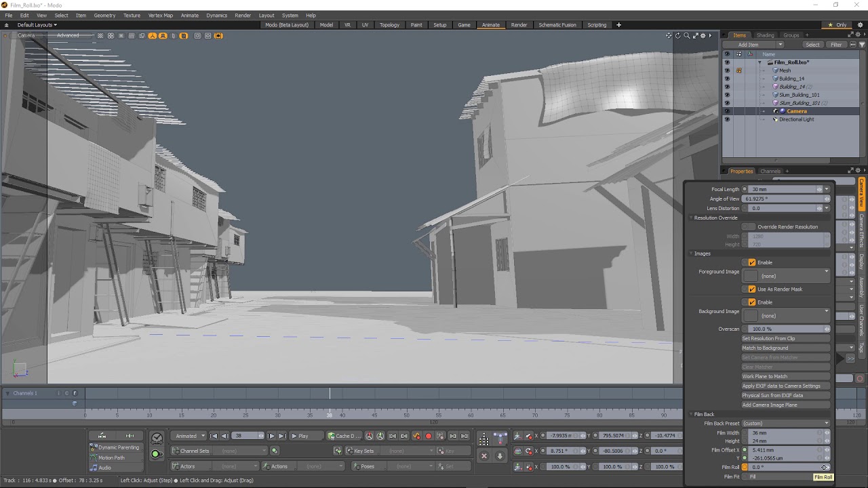Open the Render menu
868x488 pixels.
(x=243, y=15)
